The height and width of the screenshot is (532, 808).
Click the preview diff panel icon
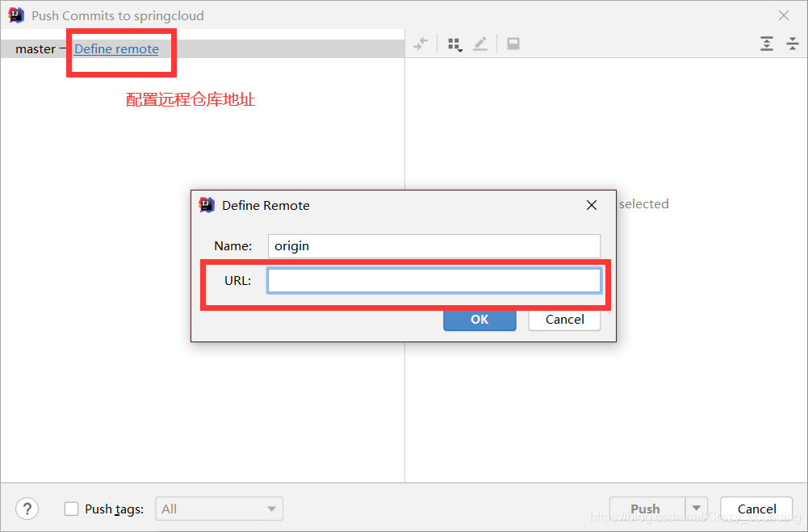(x=513, y=44)
